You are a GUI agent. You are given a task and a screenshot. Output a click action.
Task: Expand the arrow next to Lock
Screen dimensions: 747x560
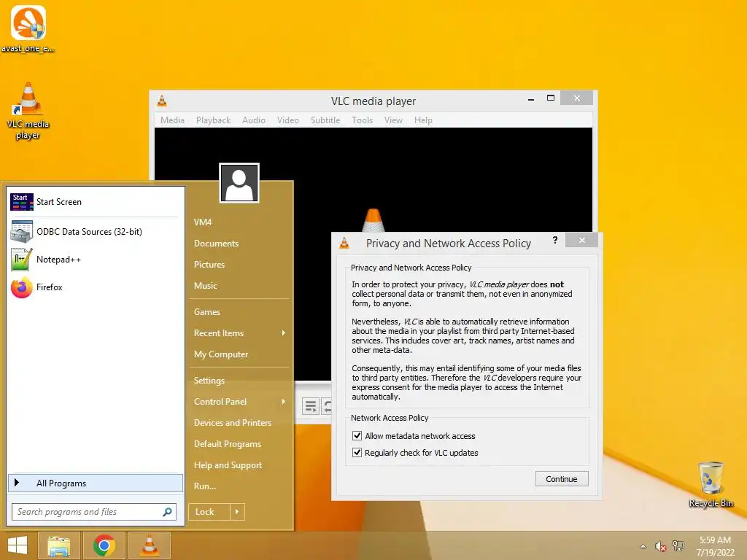pyautogui.click(x=237, y=512)
